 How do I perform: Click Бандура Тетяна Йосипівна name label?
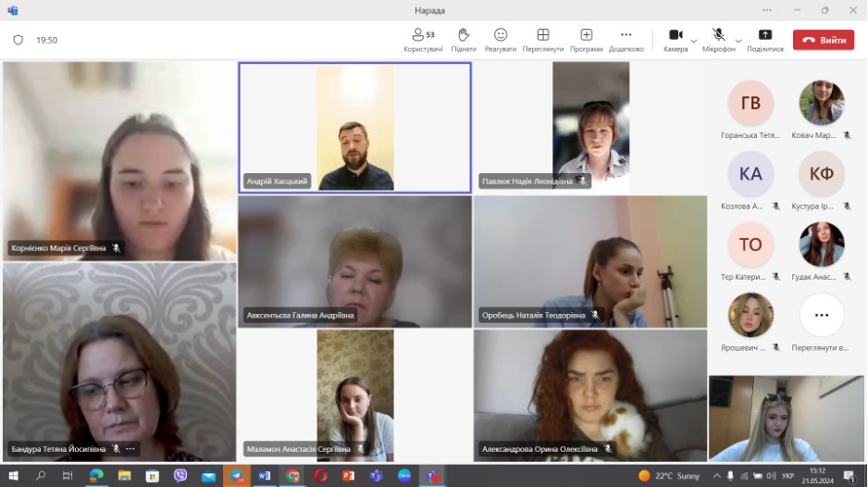(x=58, y=449)
